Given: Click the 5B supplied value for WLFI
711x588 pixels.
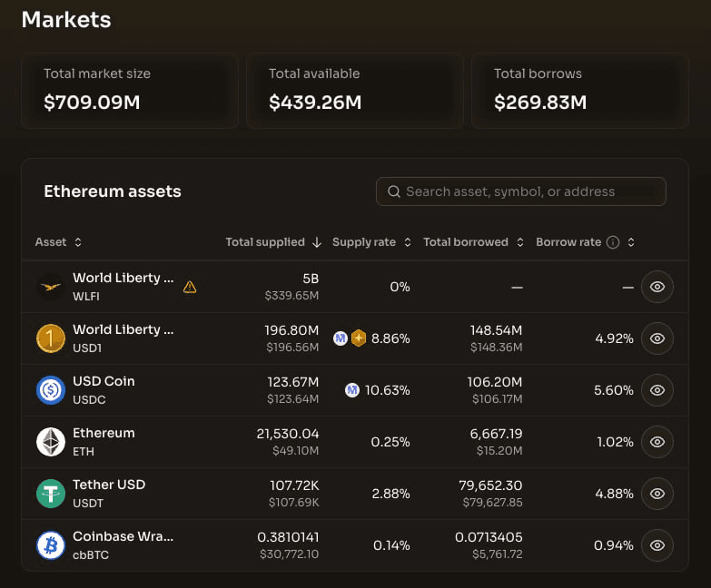Looking at the screenshot, I should (311, 279).
